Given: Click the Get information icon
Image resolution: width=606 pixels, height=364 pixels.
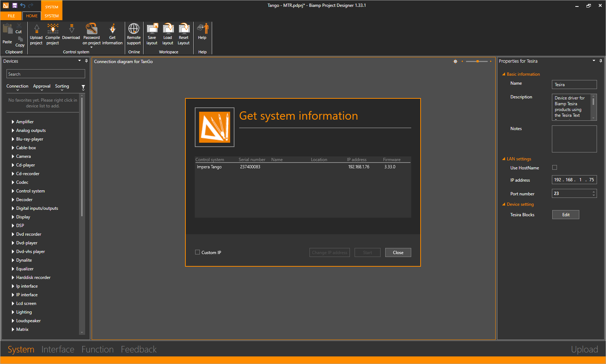Looking at the screenshot, I should (x=113, y=30).
